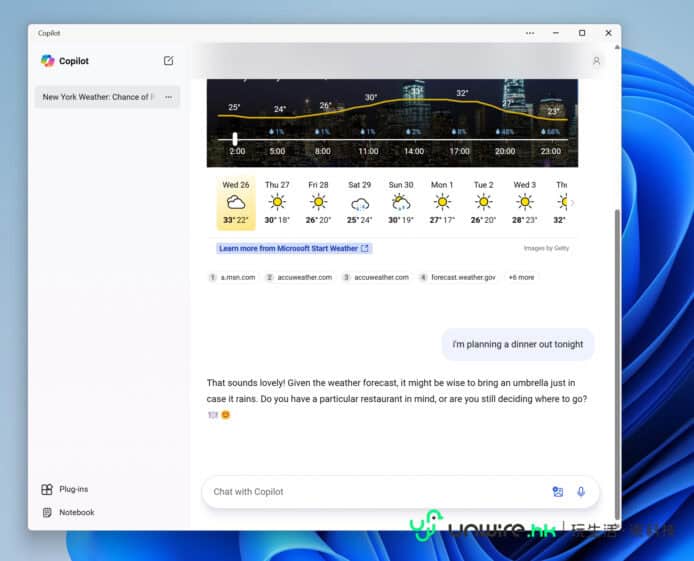The width and height of the screenshot is (694, 561).
Task: Select the Wed 26 forecast day
Action: [x=236, y=203]
